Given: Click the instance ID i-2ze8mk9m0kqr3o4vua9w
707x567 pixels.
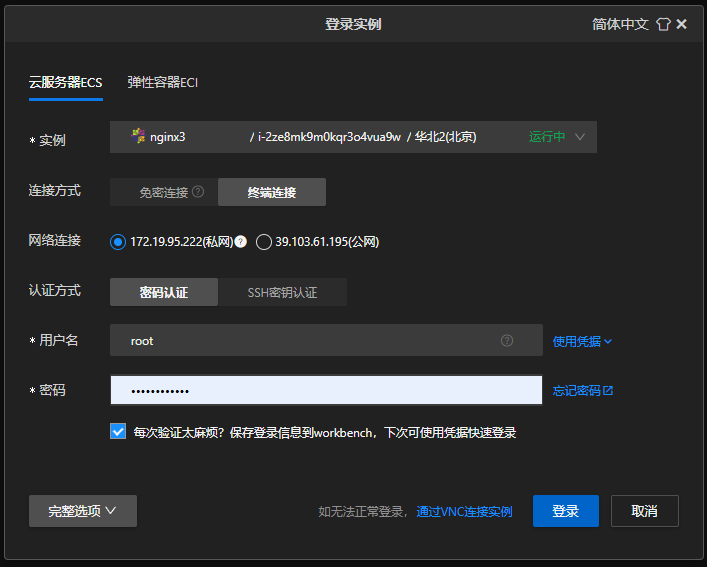Looking at the screenshot, I should click(329, 137).
